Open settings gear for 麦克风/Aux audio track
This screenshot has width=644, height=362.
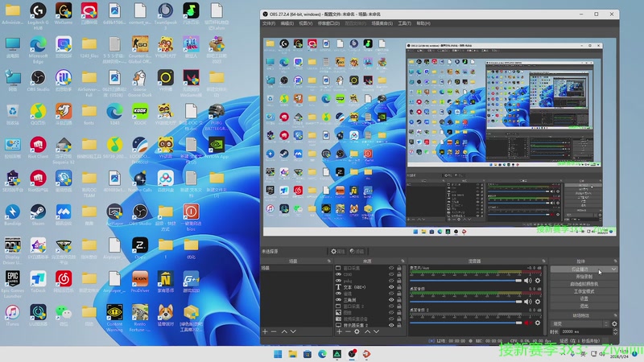coord(538,281)
